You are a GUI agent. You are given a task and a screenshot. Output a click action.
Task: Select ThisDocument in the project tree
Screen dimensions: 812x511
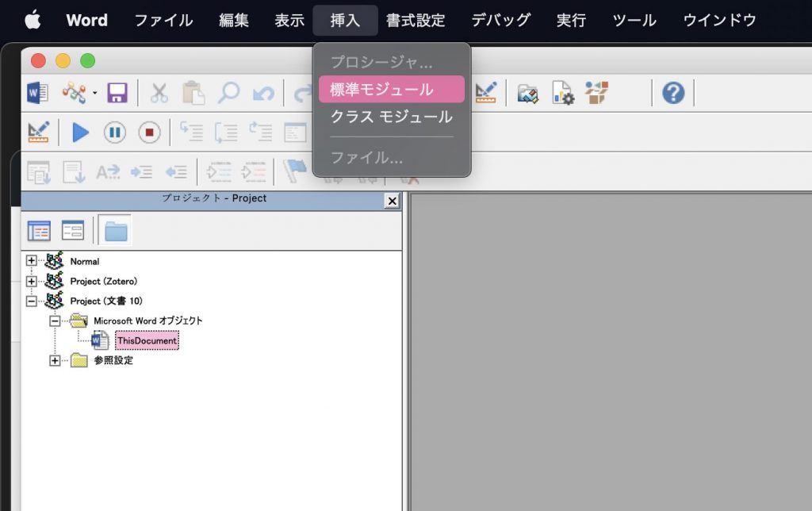[x=146, y=340]
